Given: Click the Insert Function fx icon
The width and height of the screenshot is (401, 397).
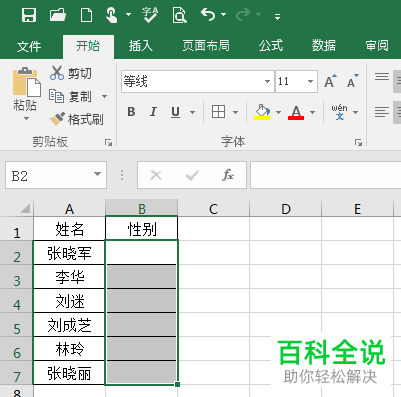Looking at the screenshot, I should pos(228,175).
